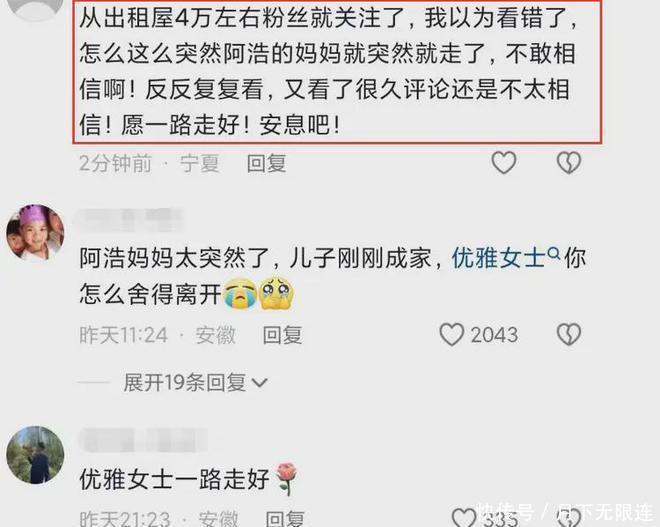
Task: Tap the crying emoji comment text
Action: point(333,275)
